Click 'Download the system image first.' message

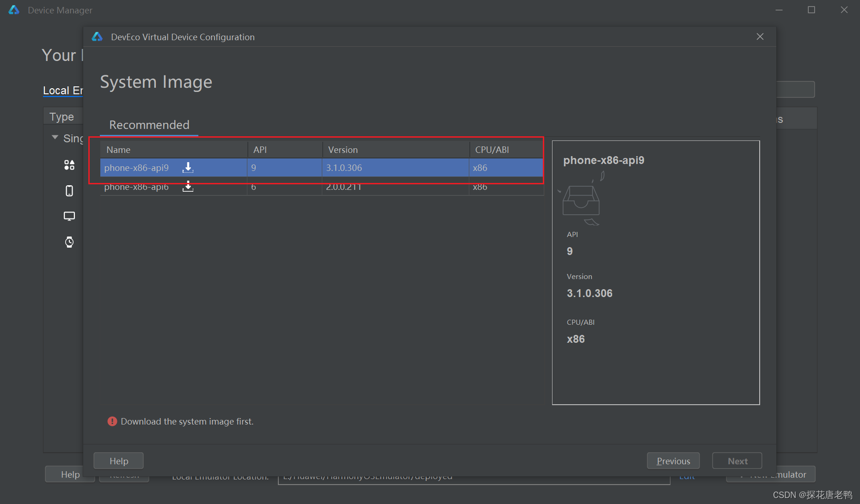point(187,421)
